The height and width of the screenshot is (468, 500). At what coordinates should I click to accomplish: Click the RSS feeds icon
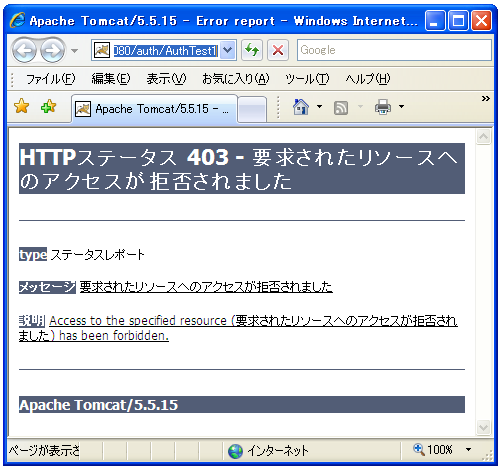tap(341, 108)
